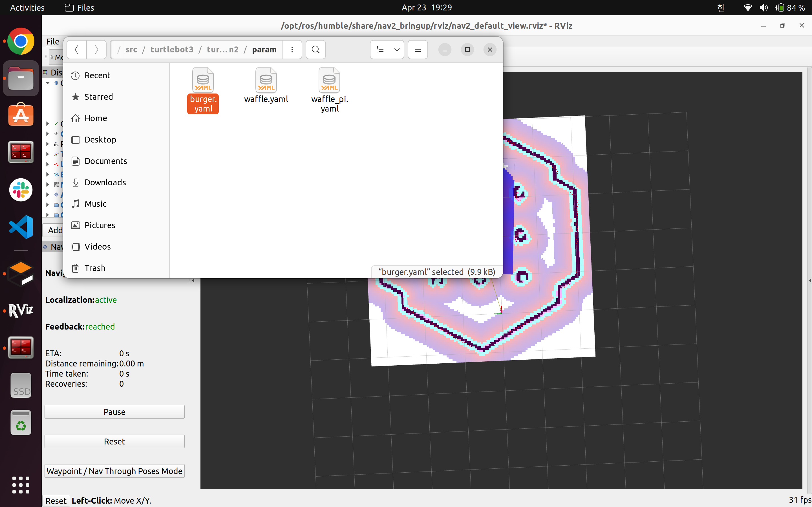
Task: Collapse the first Displays tree item
Action: pyautogui.click(x=48, y=83)
